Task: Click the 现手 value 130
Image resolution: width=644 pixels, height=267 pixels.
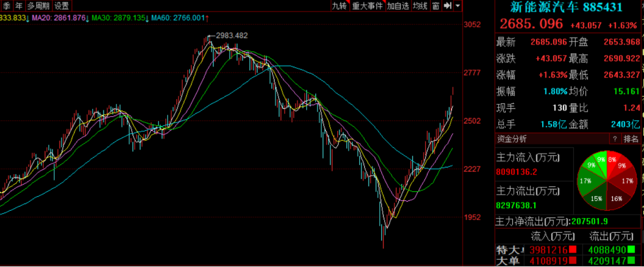Action: click(560, 108)
